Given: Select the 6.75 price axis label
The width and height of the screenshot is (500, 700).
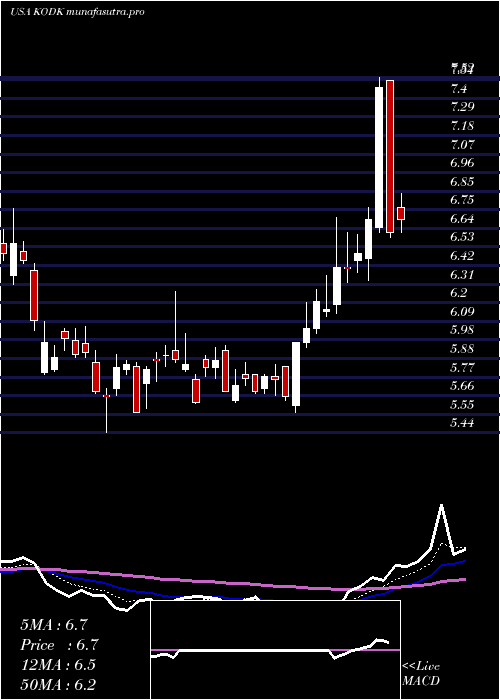Looking at the screenshot, I should [462, 200].
